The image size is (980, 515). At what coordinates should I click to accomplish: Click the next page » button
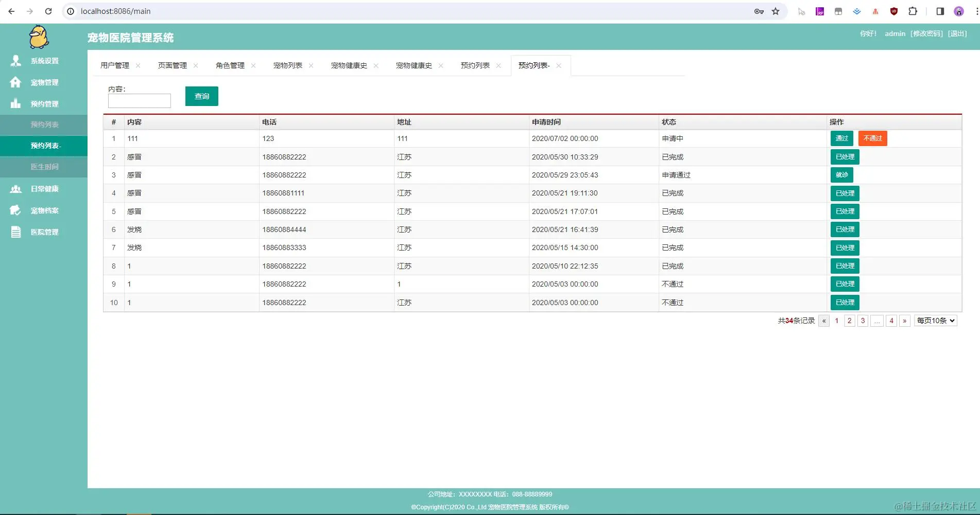pos(905,321)
